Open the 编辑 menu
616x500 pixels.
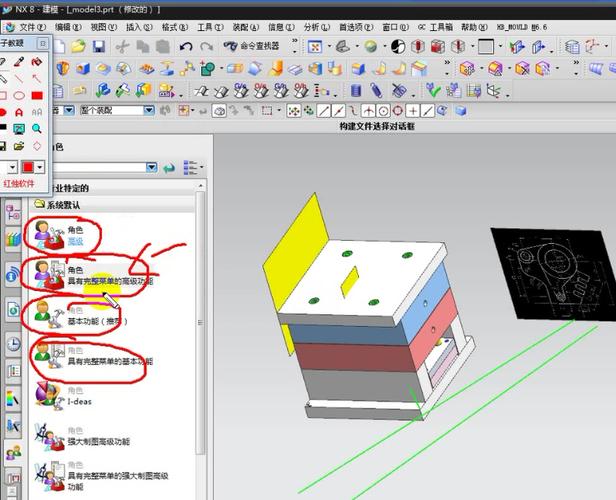(68, 27)
